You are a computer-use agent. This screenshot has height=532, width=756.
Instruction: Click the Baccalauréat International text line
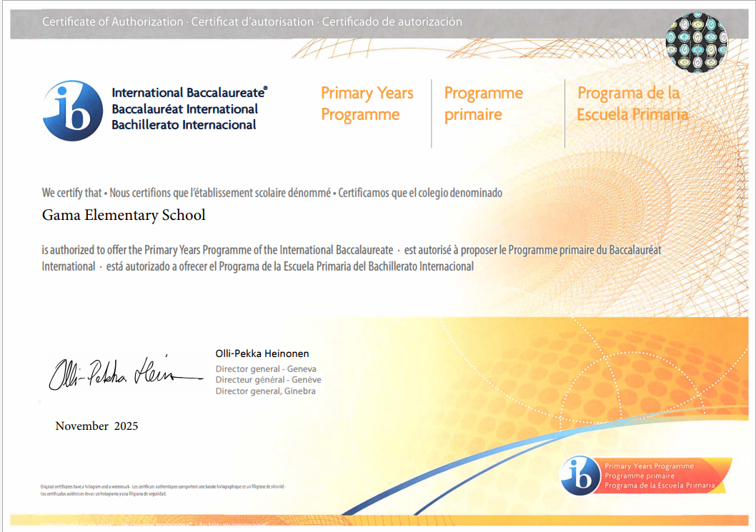184,109
